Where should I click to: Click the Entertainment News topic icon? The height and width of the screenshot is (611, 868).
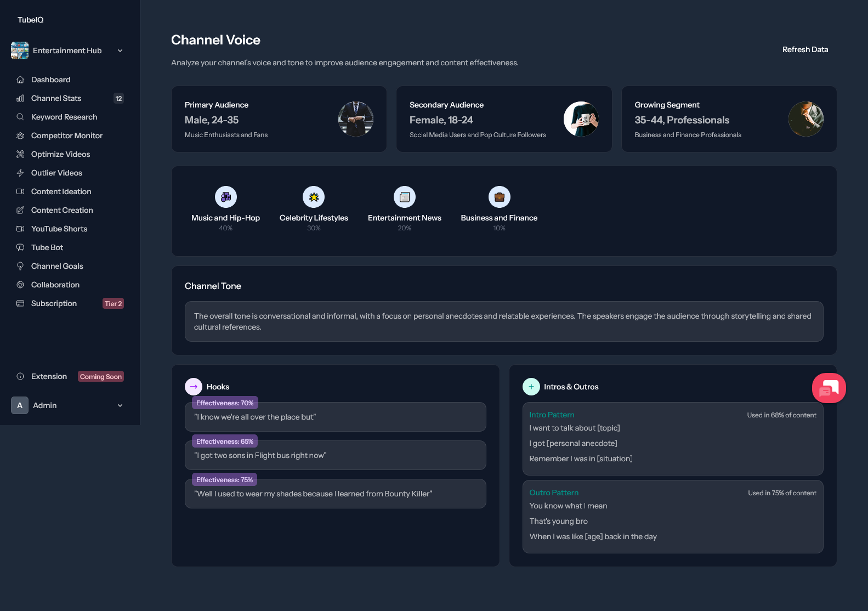coord(405,197)
